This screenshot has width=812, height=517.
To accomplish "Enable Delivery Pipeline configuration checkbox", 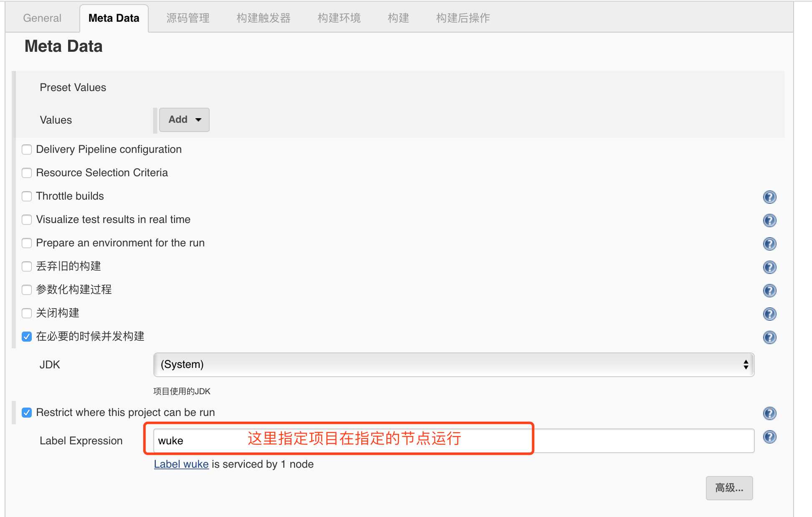I will 27,150.
